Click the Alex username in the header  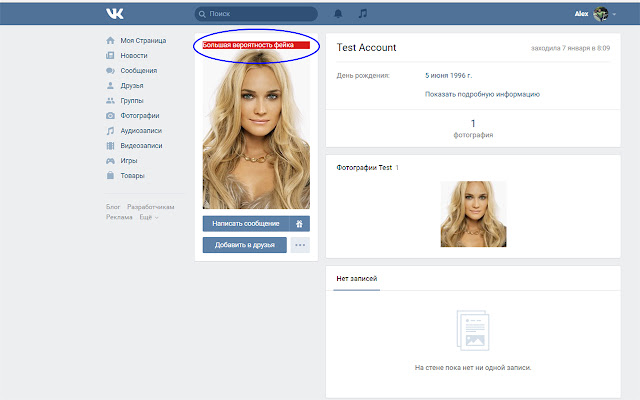pyautogui.click(x=582, y=14)
